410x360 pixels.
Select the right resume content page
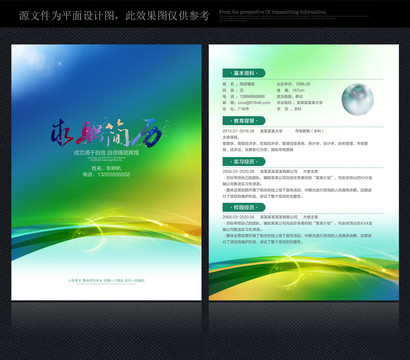tap(304, 172)
